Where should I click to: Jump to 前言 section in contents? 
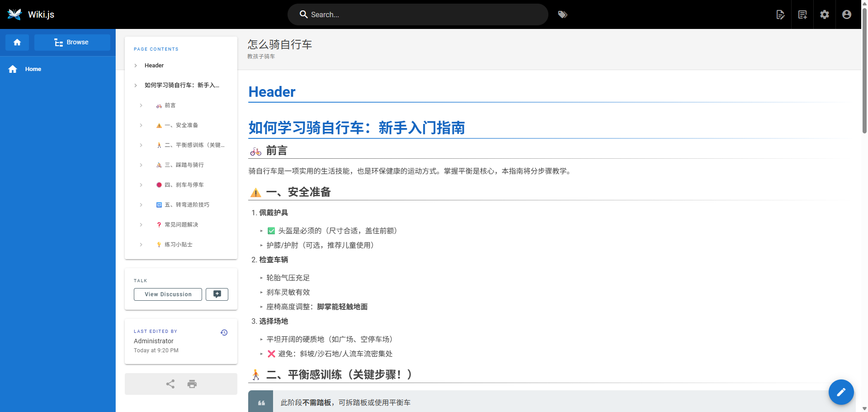(x=170, y=105)
